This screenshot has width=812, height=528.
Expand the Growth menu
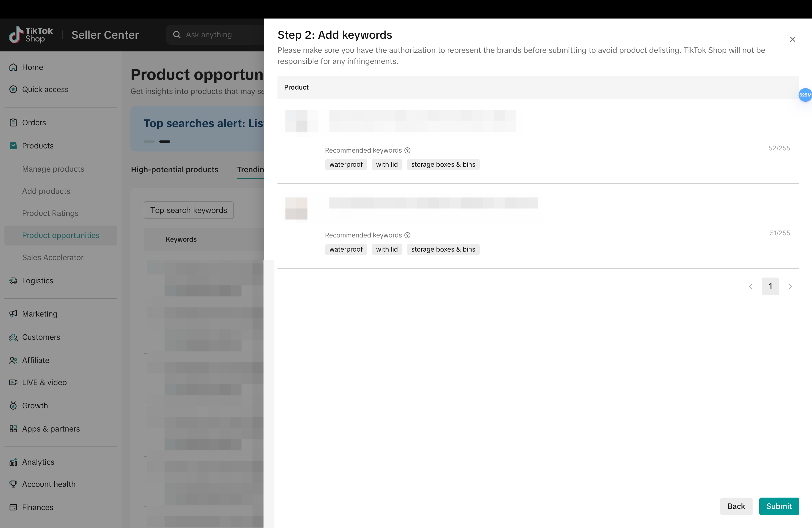click(x=61, y=406)
